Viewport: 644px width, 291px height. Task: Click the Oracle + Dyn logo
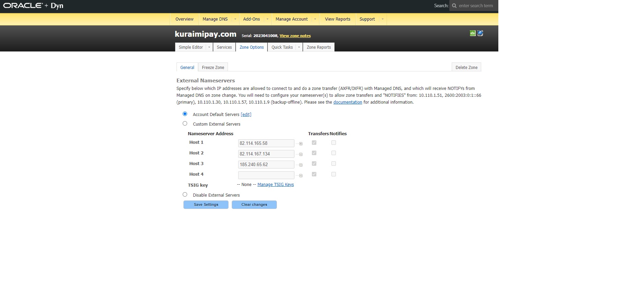coord(33,6)
